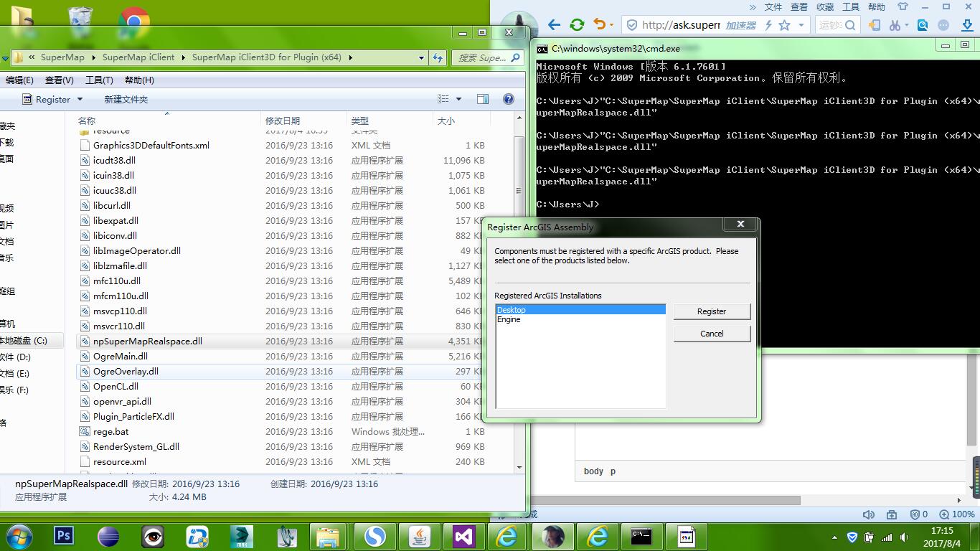The width and height of the screenshot is (980, 551).
Task: Open the browser address bar dropdown arrow
Action: pyautogui.click(x=801, y=25)
